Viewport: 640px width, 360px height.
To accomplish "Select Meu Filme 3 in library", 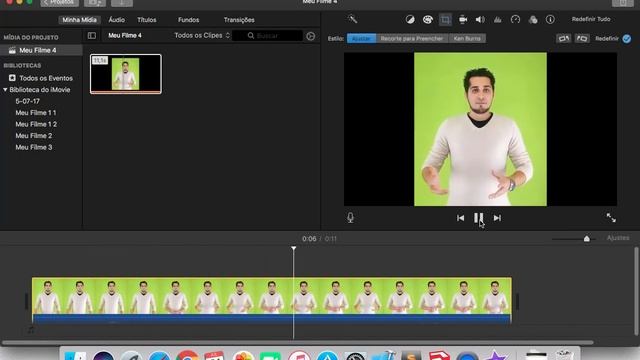I will pyautogui.click(x=33, y=147).
